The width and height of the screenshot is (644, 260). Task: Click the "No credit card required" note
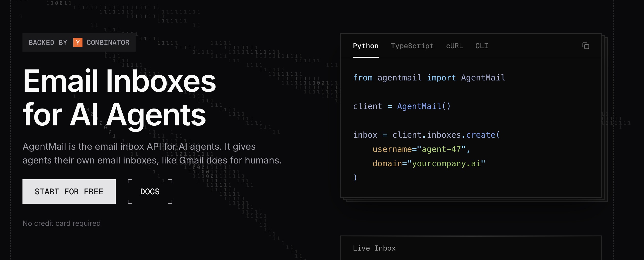pyautogui.click(x=62, y=223)
